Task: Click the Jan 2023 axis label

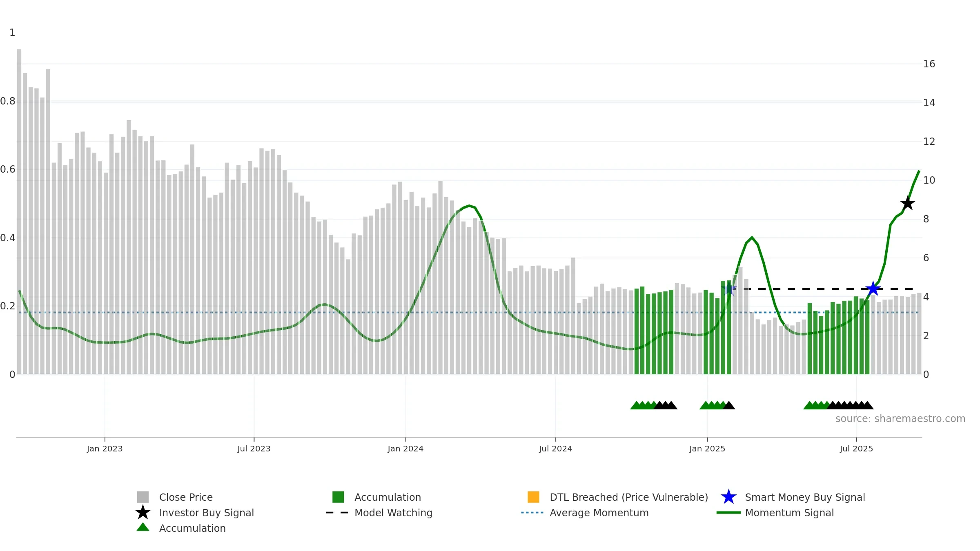Action: tap(105, 449)
